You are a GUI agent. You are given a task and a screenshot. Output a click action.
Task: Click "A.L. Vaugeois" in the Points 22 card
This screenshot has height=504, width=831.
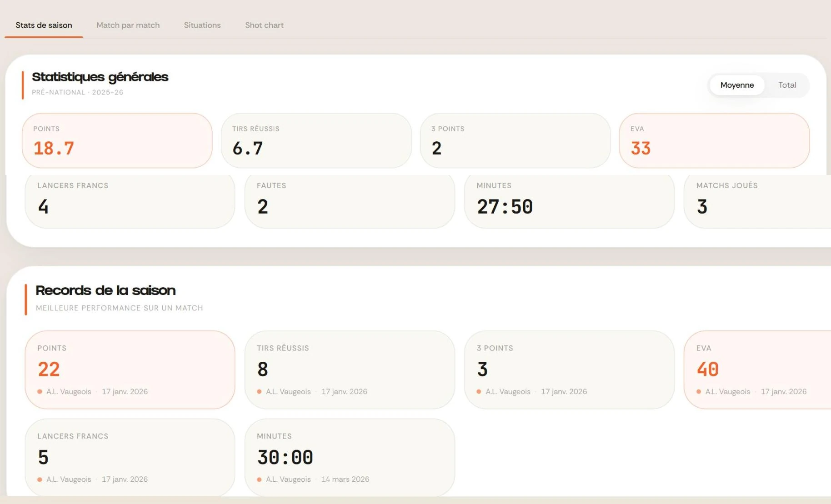(69, 391)
